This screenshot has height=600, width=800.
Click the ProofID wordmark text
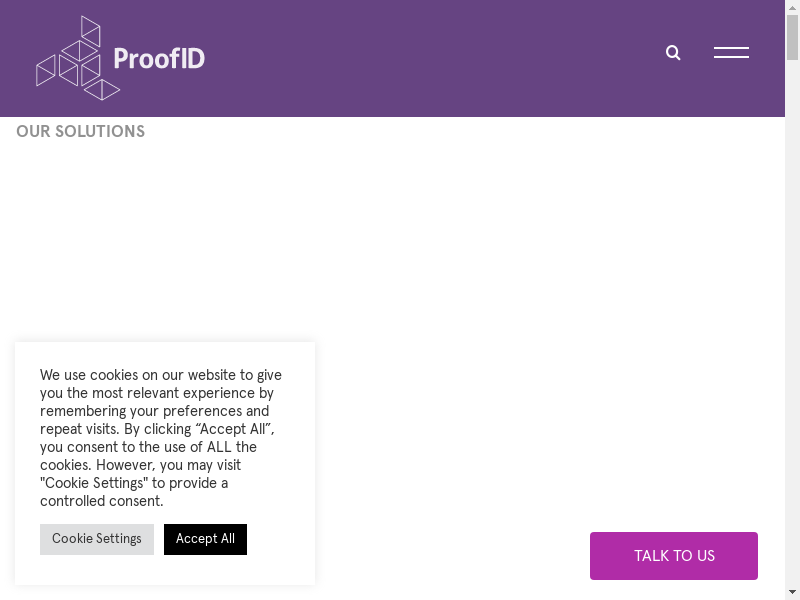[x=159, y=58]
